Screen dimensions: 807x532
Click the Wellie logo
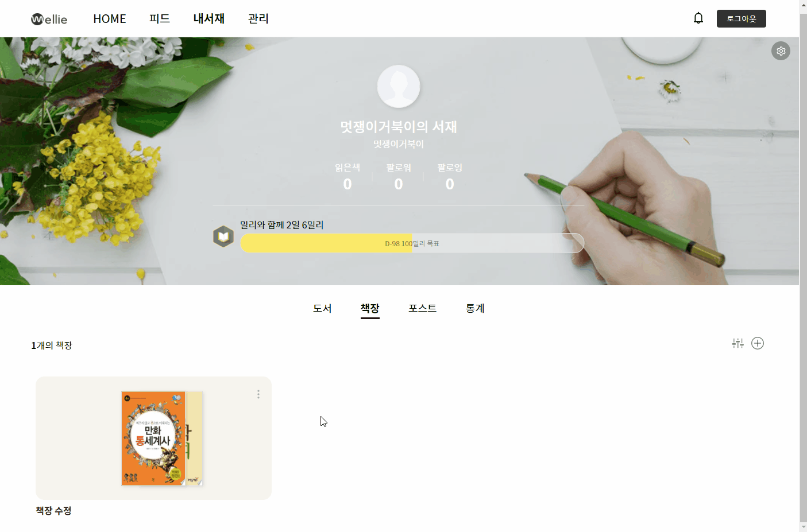coord(49,19)
